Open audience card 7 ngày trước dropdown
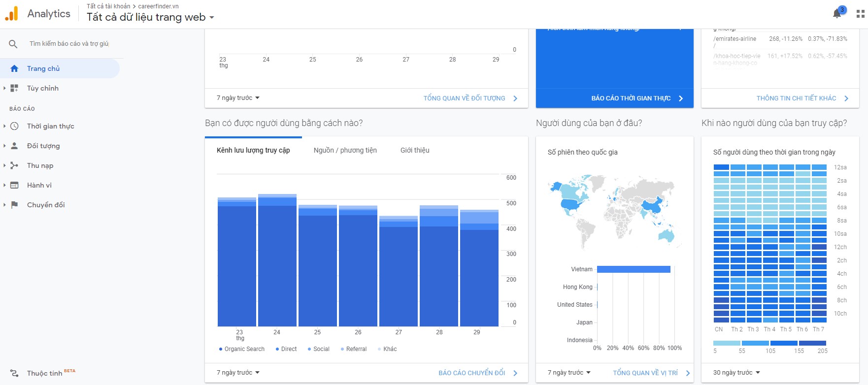Screen dimensions: 868x385 (x=238, y=98)
